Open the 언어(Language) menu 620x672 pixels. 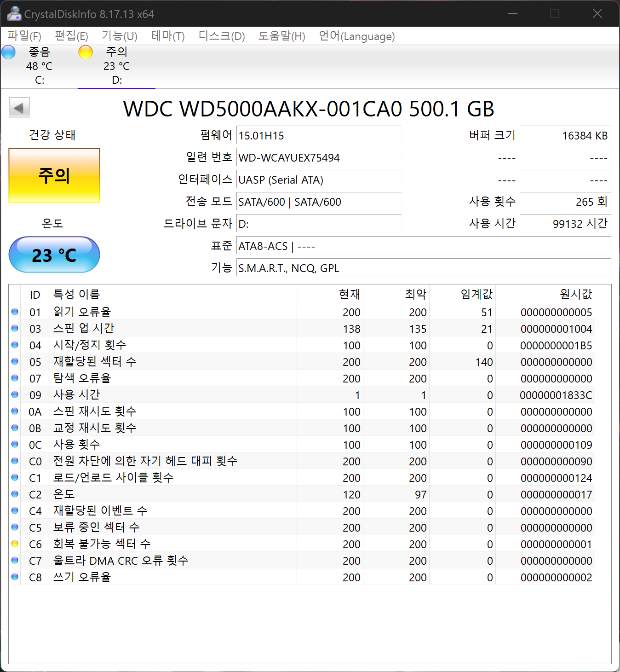tap(357, 36)
